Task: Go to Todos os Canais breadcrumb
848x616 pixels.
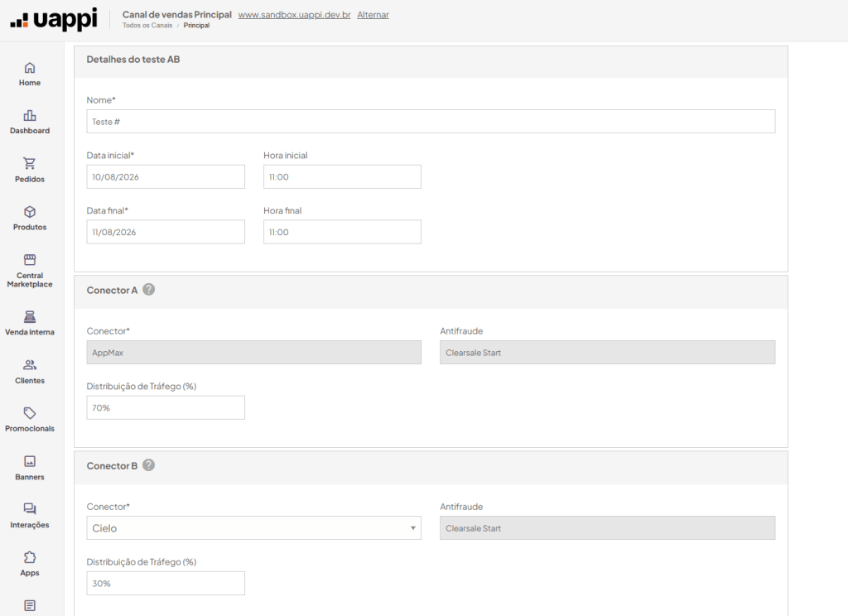Action: 147,26
